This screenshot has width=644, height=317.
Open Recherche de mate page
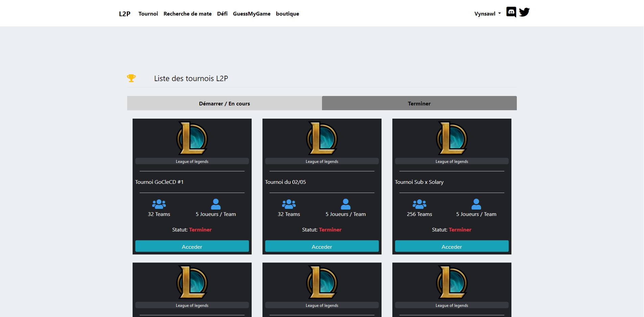[187, 14]
